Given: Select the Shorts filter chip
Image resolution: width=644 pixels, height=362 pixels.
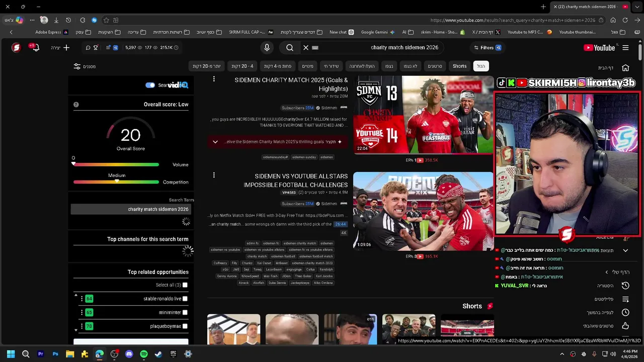Looking at the screenshot, I should point(459,66).
